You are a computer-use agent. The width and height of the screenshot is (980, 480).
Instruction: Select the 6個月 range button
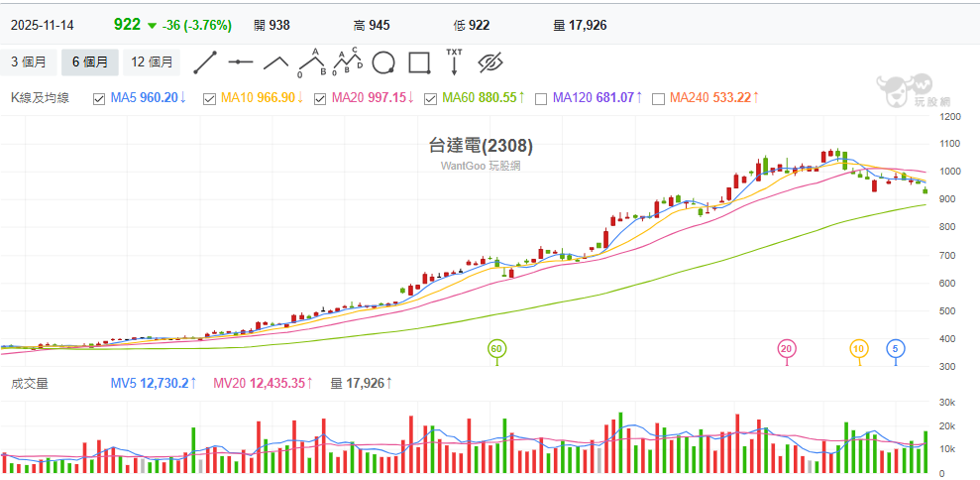tap(90, 62)
